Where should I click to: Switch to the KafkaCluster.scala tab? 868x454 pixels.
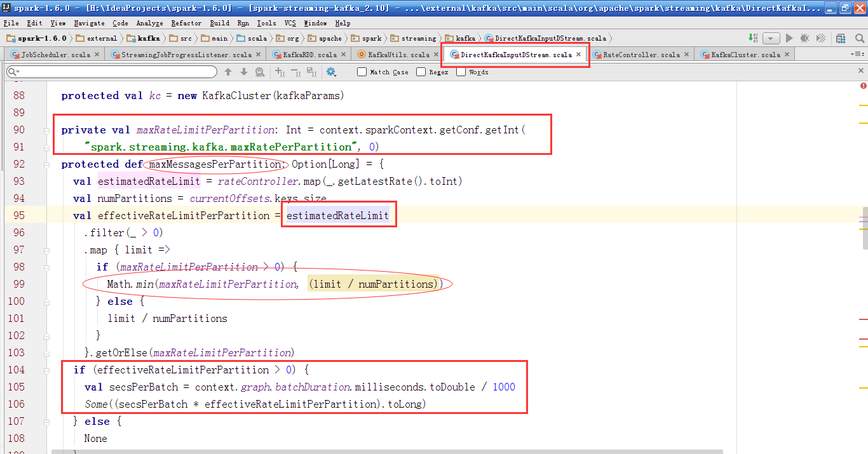tap(745, 55)
